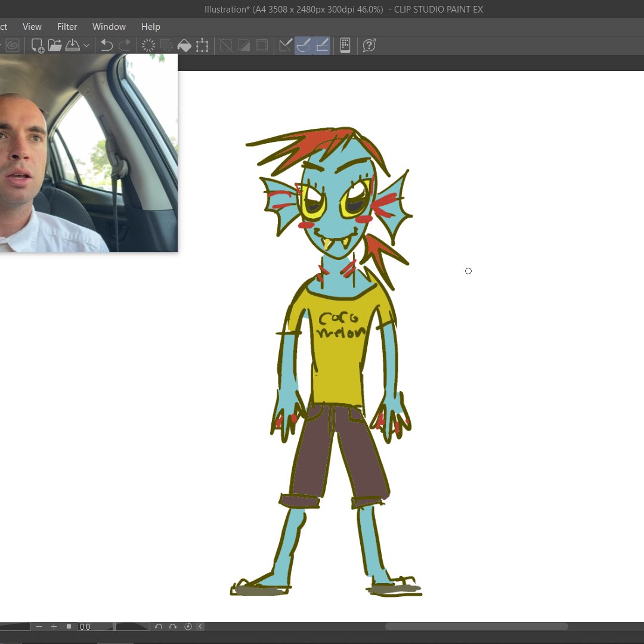Reset canvas rotation icon
644x644 pixels.
188,626
